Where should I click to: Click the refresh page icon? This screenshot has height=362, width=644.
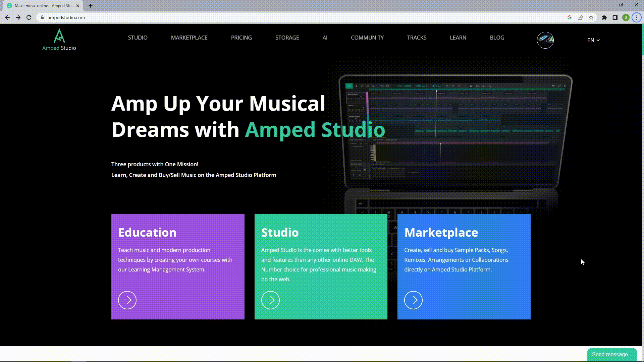(x=28, y=17)
